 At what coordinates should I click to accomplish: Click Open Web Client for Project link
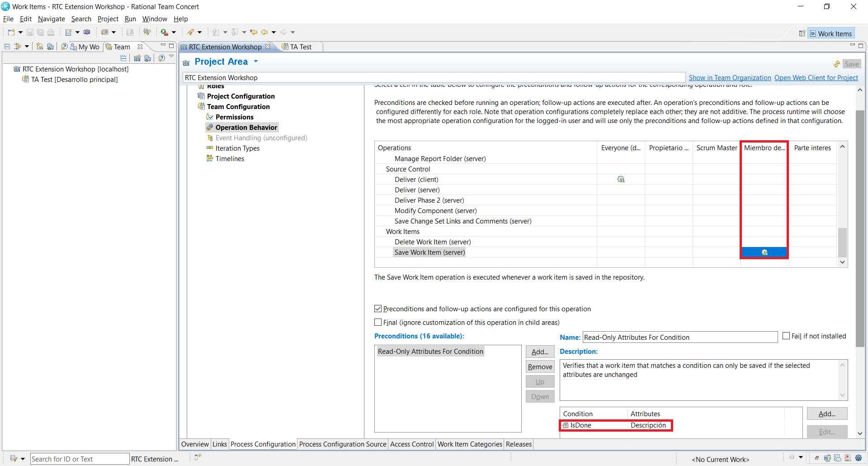tap(816, 78)
